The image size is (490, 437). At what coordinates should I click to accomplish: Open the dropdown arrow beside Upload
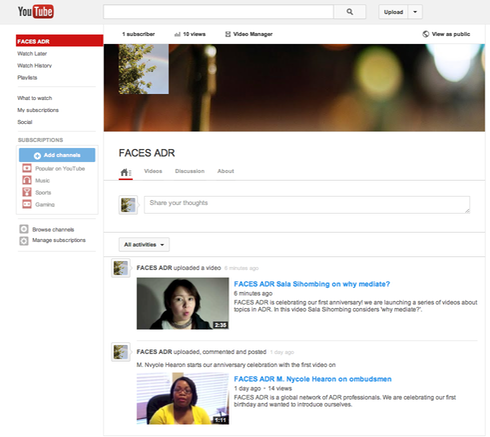point(415,12)
